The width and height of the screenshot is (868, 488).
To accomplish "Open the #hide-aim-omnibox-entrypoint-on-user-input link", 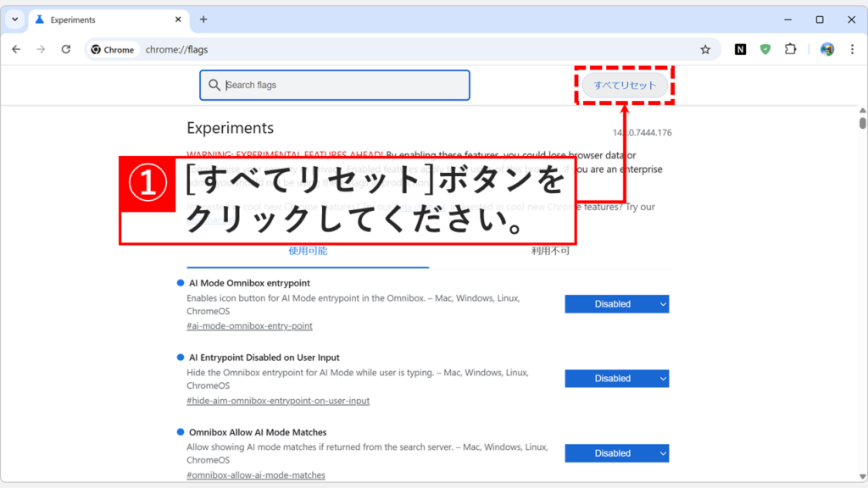I will click(277, 401).
